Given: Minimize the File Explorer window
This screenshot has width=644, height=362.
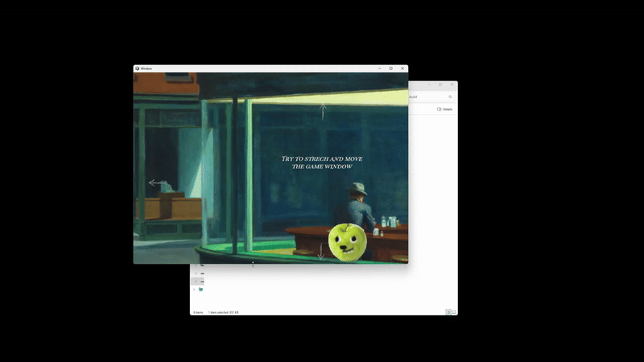Looking at the screenshot, I should [429, 84].
